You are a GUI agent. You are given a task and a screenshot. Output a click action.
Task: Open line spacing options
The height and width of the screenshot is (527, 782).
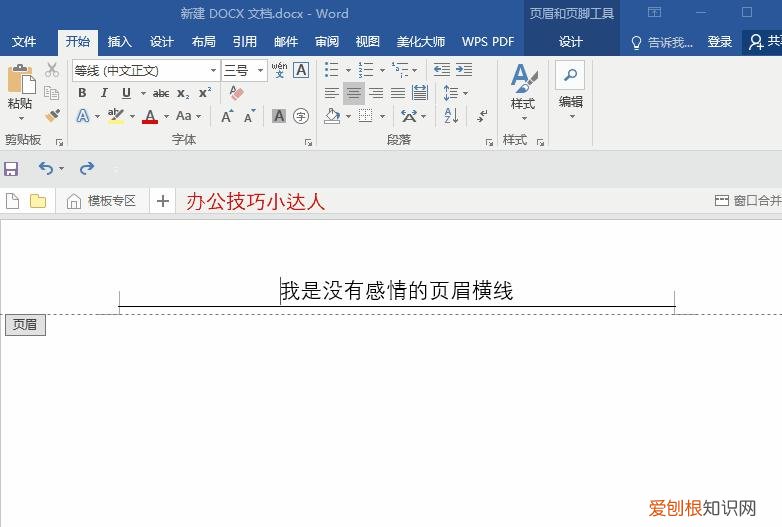pos(455,93)
